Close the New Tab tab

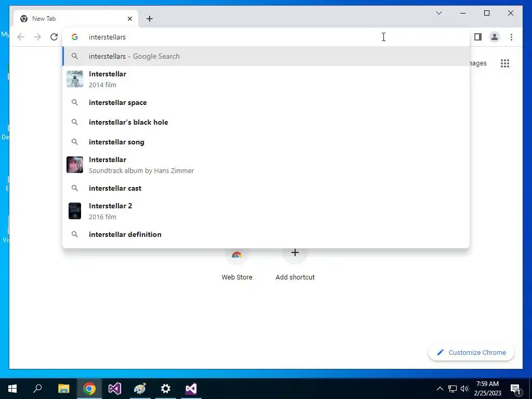tap(129, 19)
